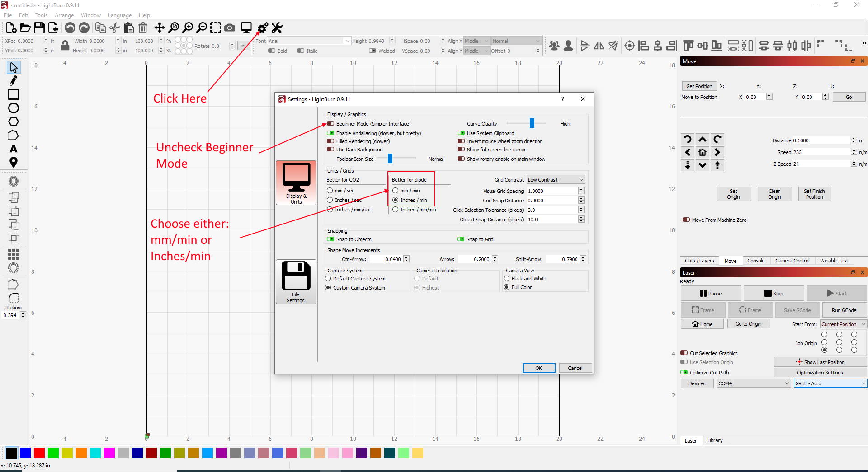Screen dimensions: 868x472
Task: Jog laser left arrow in Move panel
Action: pos(688,152)
